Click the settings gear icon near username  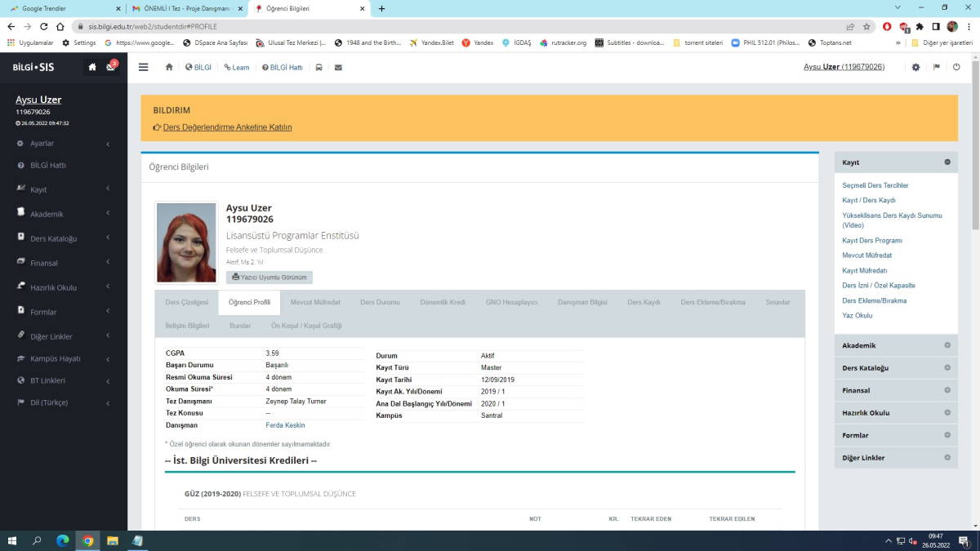pyautogui.click(x=915, y=67)
